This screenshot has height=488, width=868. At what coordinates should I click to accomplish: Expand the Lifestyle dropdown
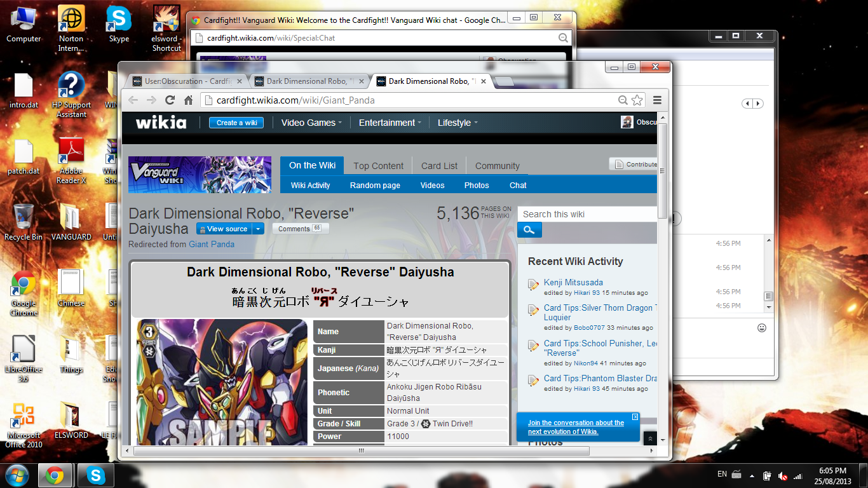pyautogui.click(x=458, y=123)
